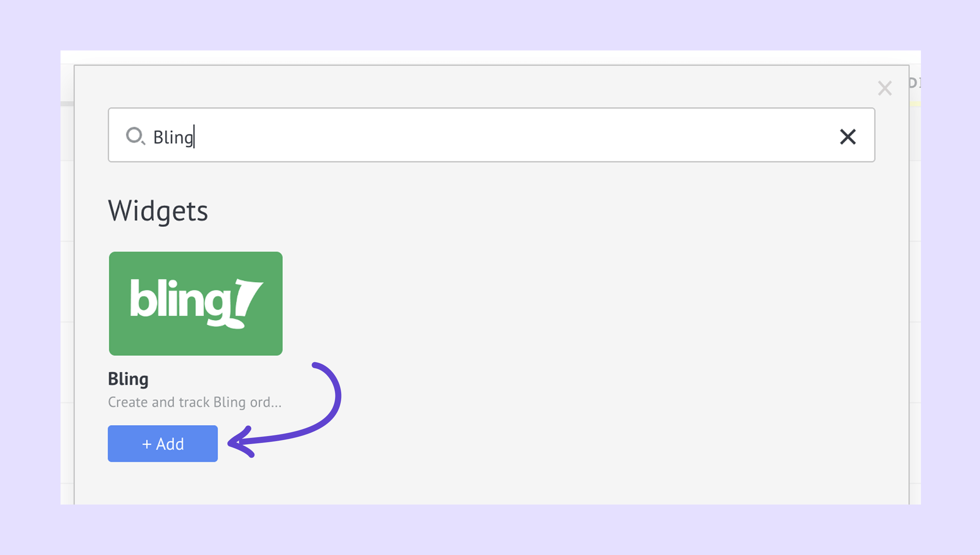Screen dimensions: 980x555
Task: Select the bold Bling widget title
Action: point(128,379)
